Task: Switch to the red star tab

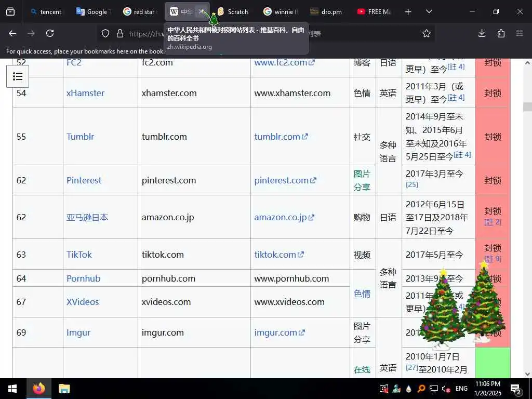Action: 139,12
